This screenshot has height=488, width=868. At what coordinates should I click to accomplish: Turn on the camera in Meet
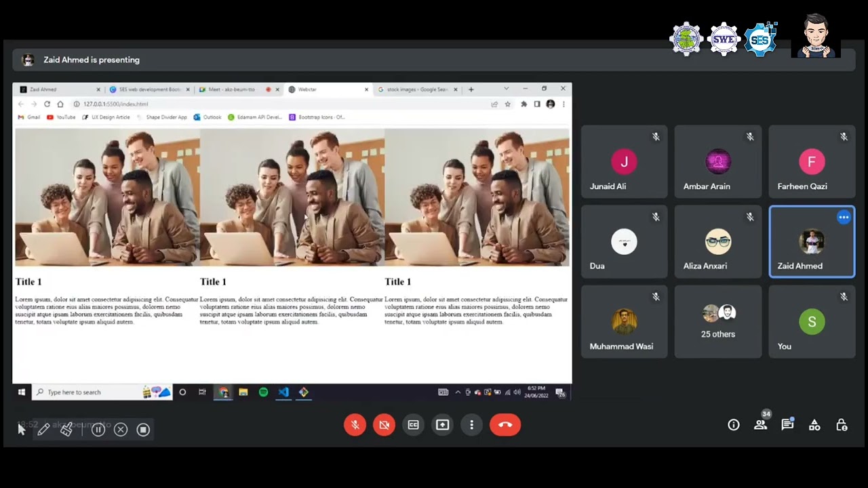tap(384, 425)
